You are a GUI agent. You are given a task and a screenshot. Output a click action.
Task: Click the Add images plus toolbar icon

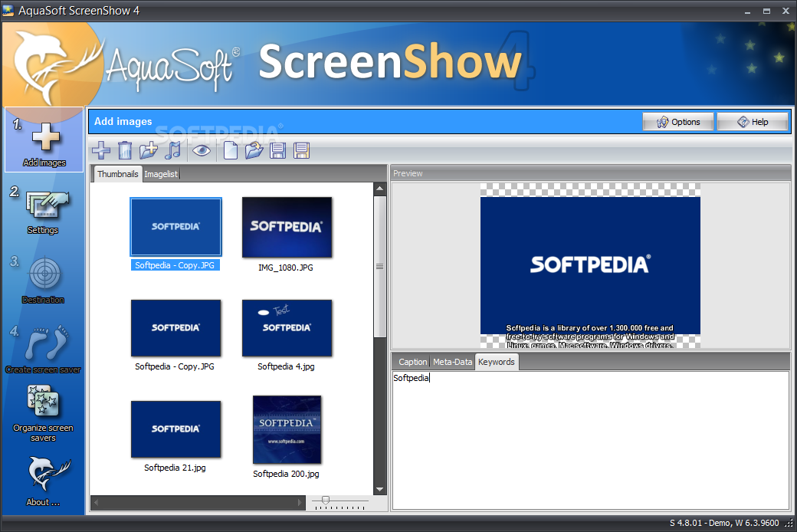coord(101,150)
